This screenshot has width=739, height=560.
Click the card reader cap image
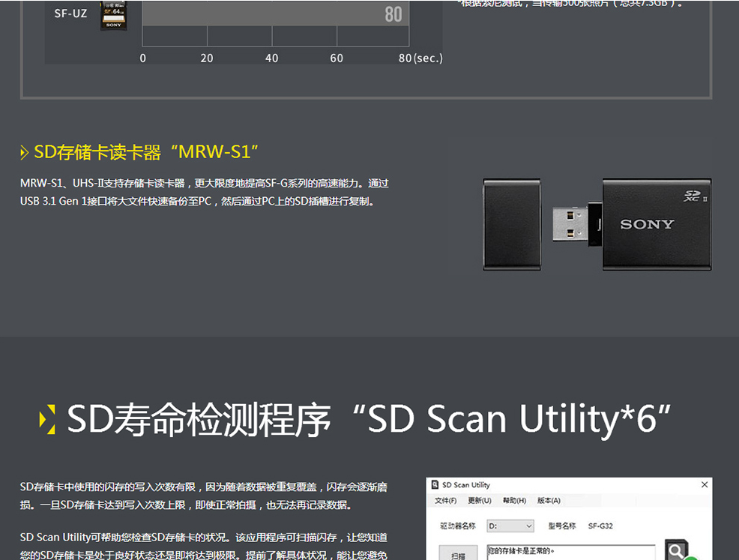coord(512,224)
